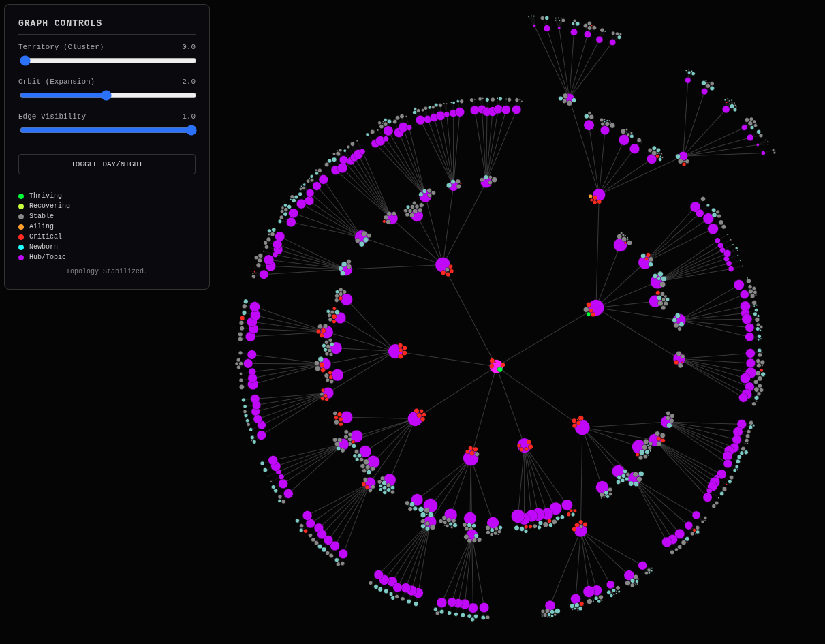The image size is (825, 644).
Task: Select the green Thriving legend dot
Action: (x=21, y=196)
